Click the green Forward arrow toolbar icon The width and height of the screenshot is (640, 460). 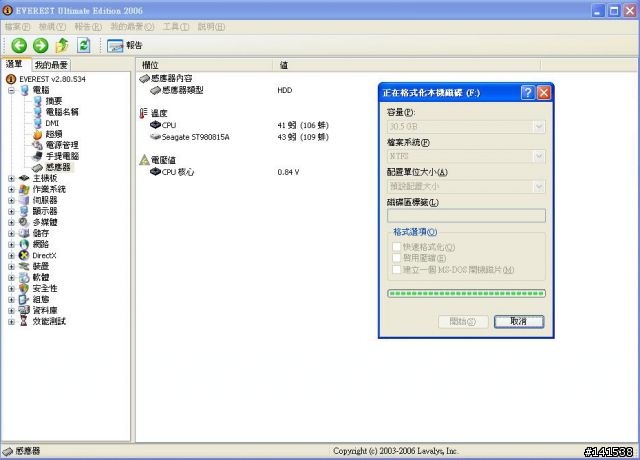(x=40, y=45)
